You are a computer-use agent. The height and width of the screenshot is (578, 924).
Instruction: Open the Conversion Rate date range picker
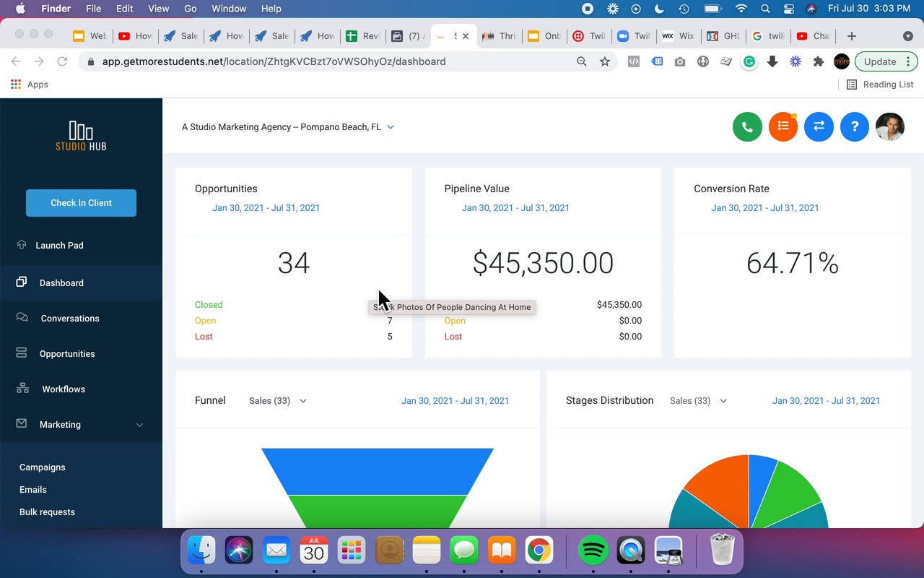(x=765, y=207)
